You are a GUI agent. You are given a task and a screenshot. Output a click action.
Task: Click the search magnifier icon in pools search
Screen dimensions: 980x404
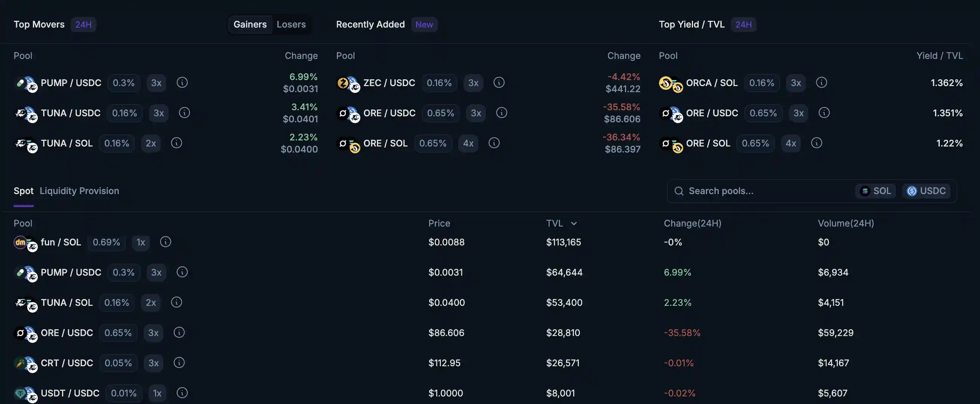[x=679, y=191]
